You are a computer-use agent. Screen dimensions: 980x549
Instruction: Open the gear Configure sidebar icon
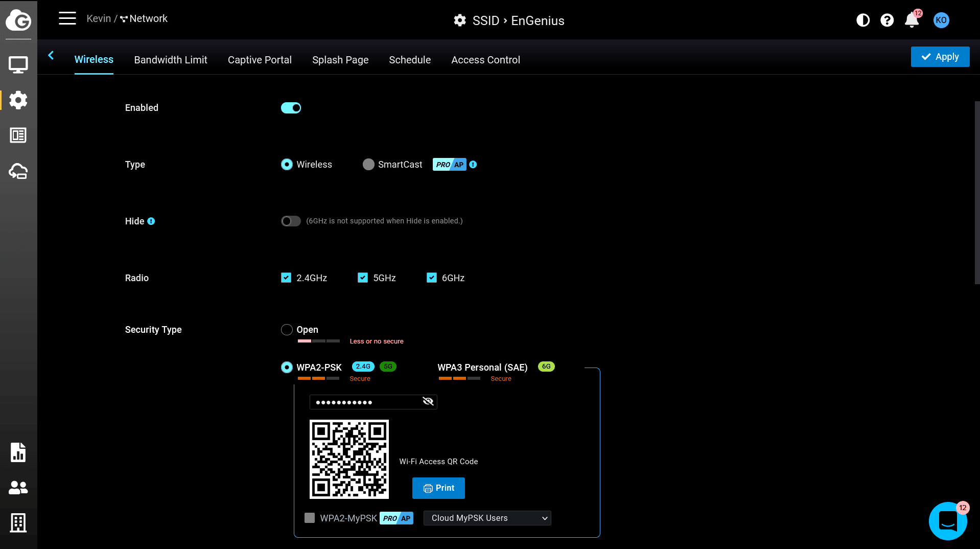(x=18, y=100)
